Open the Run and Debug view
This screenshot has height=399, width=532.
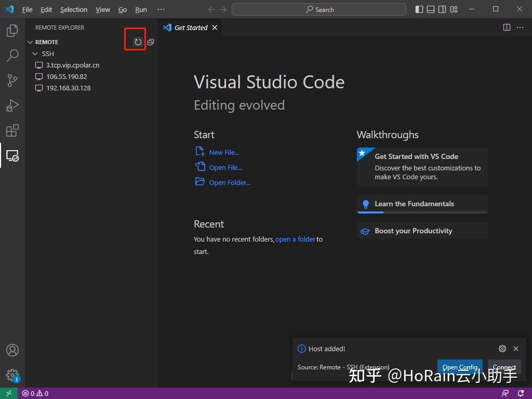pos(12,105)
